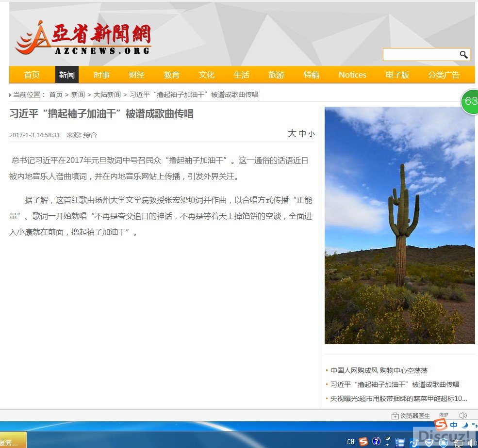Select large font size 大
Image resolution: width=478 pixels, height=448 pixels.
(292, 133)
